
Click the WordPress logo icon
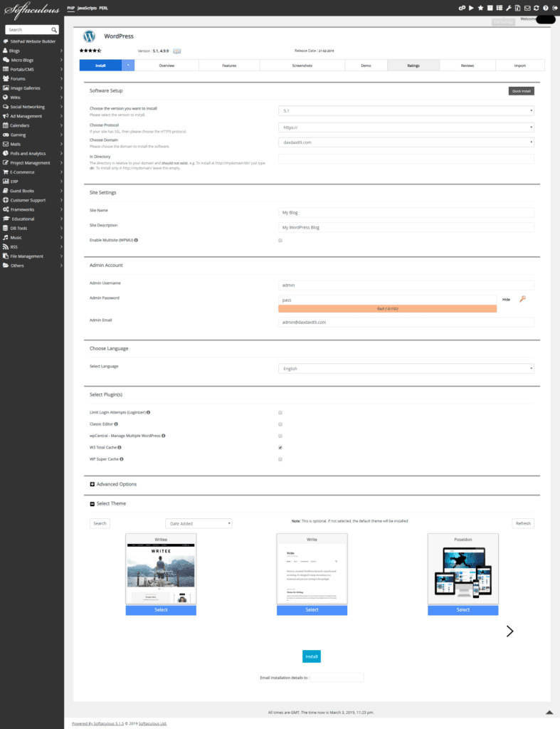click(89, 36)
